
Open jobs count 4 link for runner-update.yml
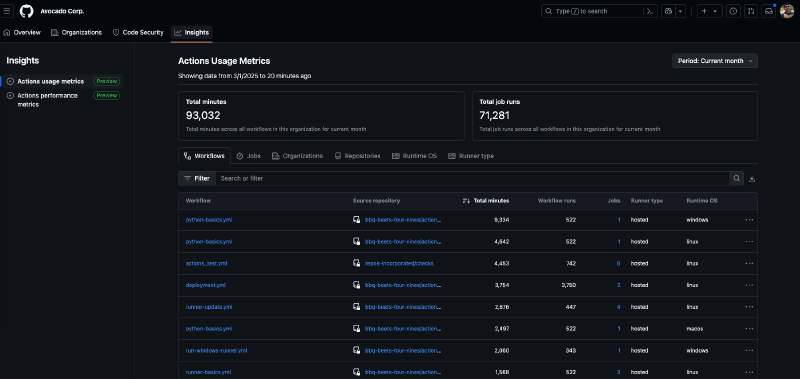pyautogui.click(x=618, y=307)
